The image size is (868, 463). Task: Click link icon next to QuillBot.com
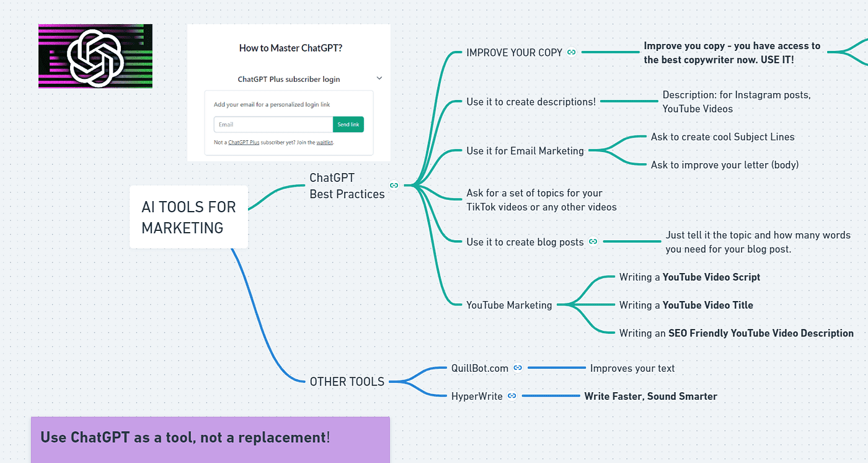[518, 367]
